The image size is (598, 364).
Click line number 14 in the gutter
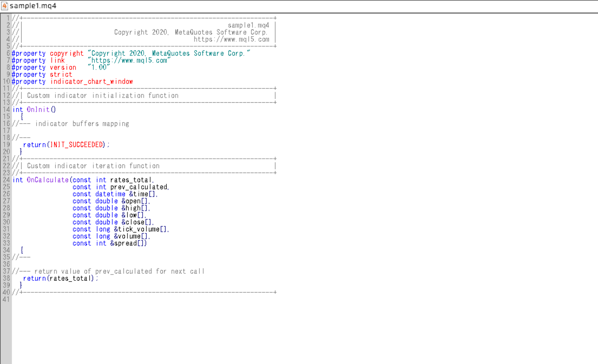(x=6, y=109)
